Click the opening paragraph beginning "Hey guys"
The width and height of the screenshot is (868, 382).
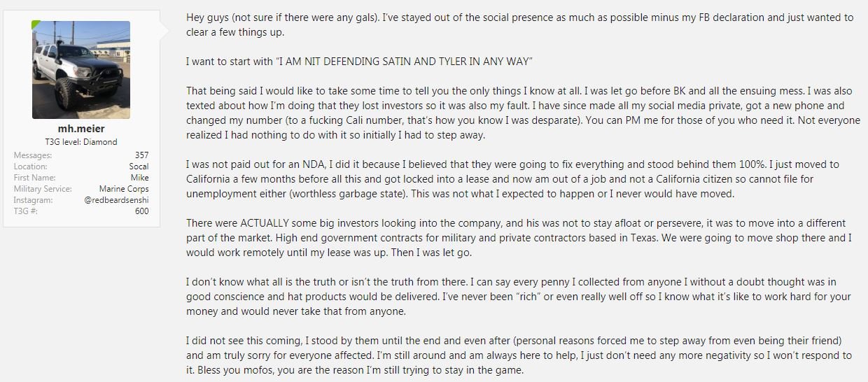[519, 25]
